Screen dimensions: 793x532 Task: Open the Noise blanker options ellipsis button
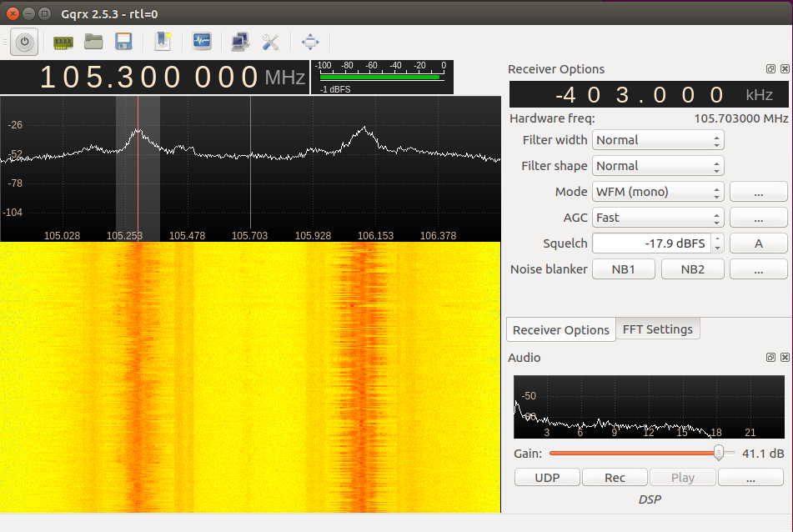758,269
